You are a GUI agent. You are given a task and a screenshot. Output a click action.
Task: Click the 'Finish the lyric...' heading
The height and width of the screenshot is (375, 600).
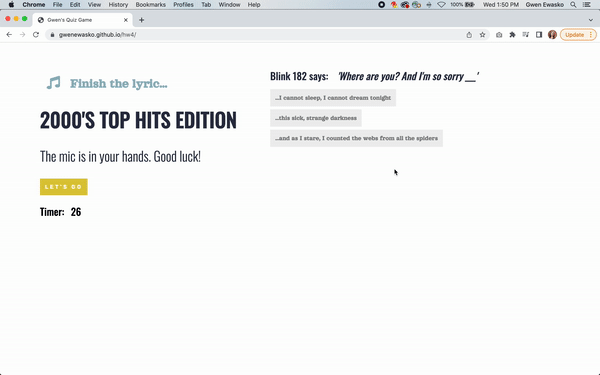pyautogui.click(x=119, y=83)
